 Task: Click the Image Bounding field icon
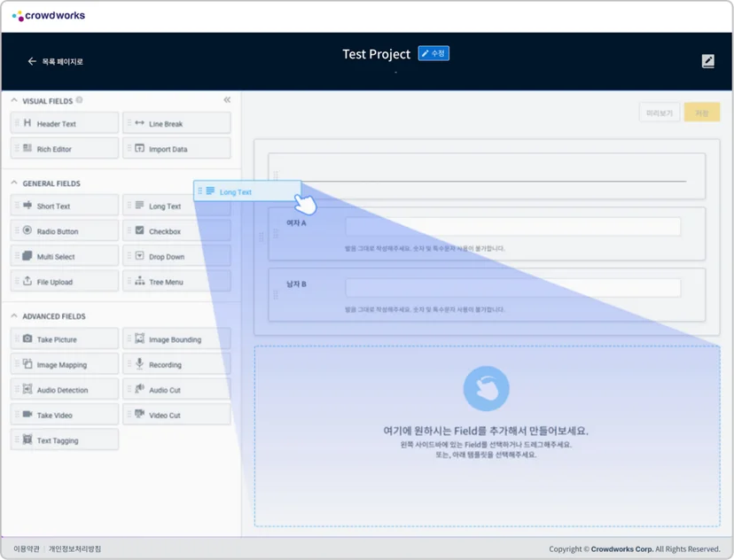click(x=139, y=338)
